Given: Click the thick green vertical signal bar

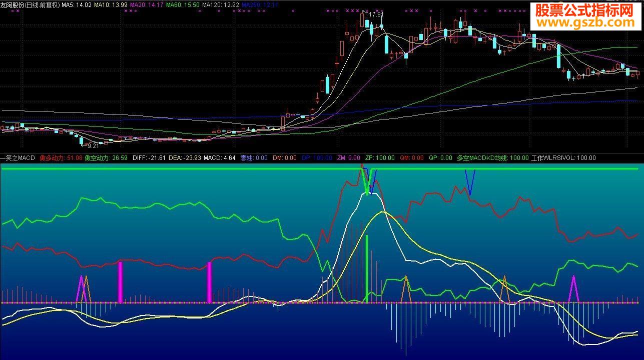Looking at the screenshot, I should click(x=367, y=268).
